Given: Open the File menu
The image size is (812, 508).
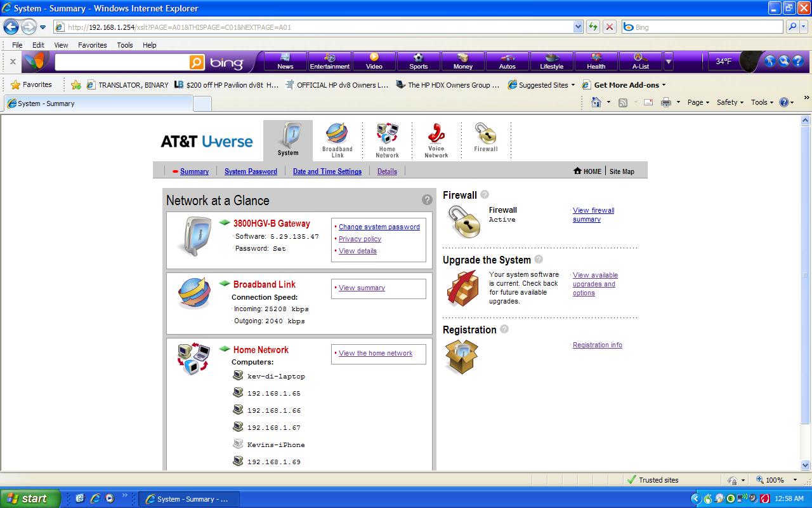Looking at the screenshot, I should [17, 45].
